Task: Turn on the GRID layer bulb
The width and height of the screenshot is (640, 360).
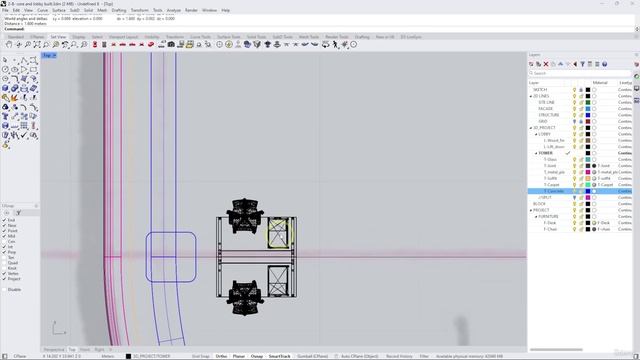Action: pos(574,121)
